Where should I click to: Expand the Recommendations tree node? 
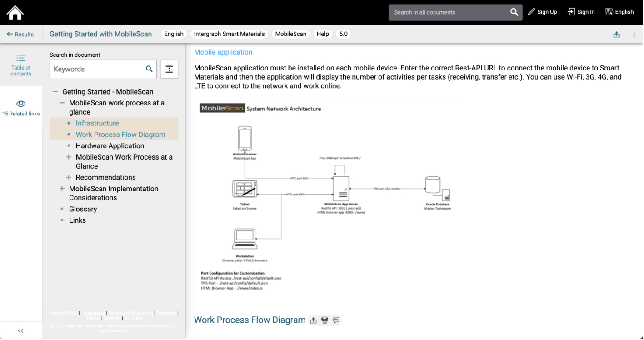pyautogui.click(x=69, y=177)
